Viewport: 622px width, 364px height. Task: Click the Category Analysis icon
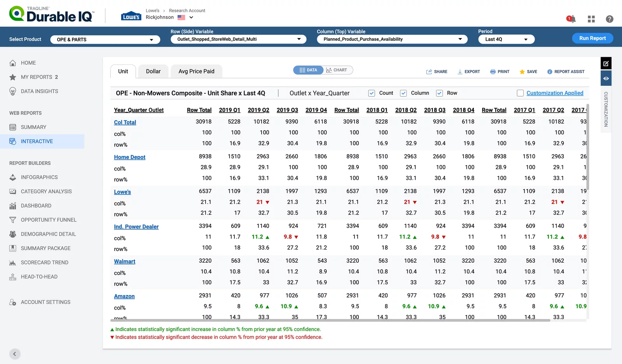tap(13, 192)
